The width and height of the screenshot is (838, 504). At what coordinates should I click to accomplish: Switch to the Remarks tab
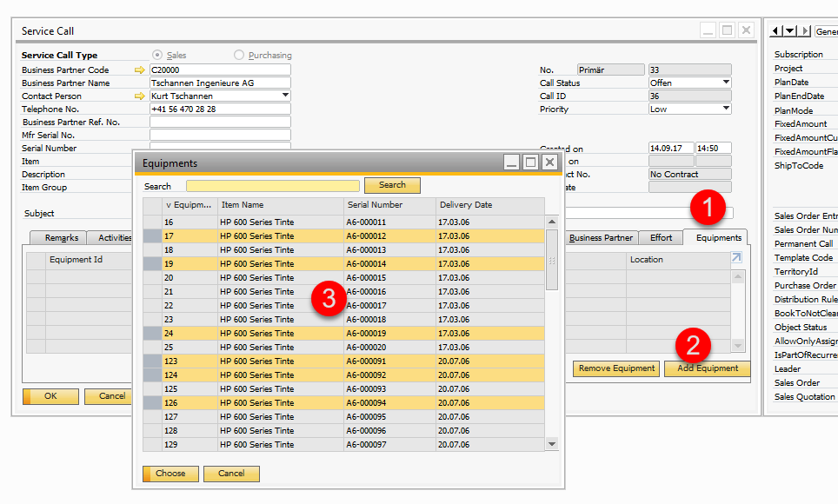(62, 238)
